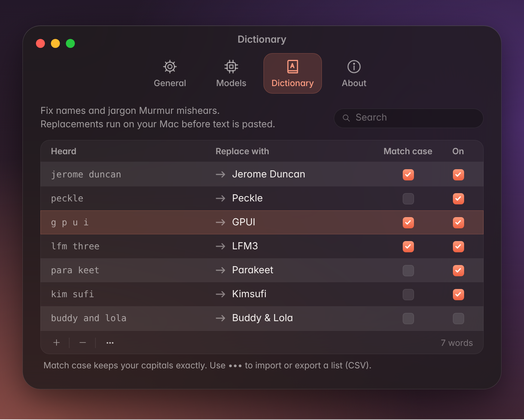Turn off the para keet entry
The width and height of the screenshot is (524, 420).
tap(458, 271)
